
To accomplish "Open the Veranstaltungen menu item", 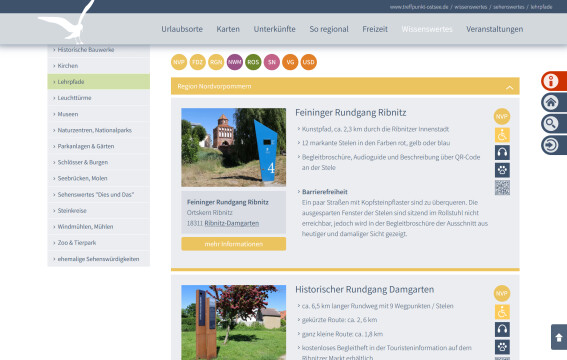I will pos(494,29).
